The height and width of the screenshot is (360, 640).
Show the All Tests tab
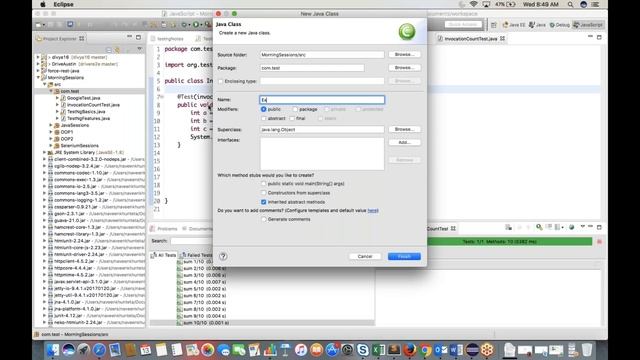(164, 255)
